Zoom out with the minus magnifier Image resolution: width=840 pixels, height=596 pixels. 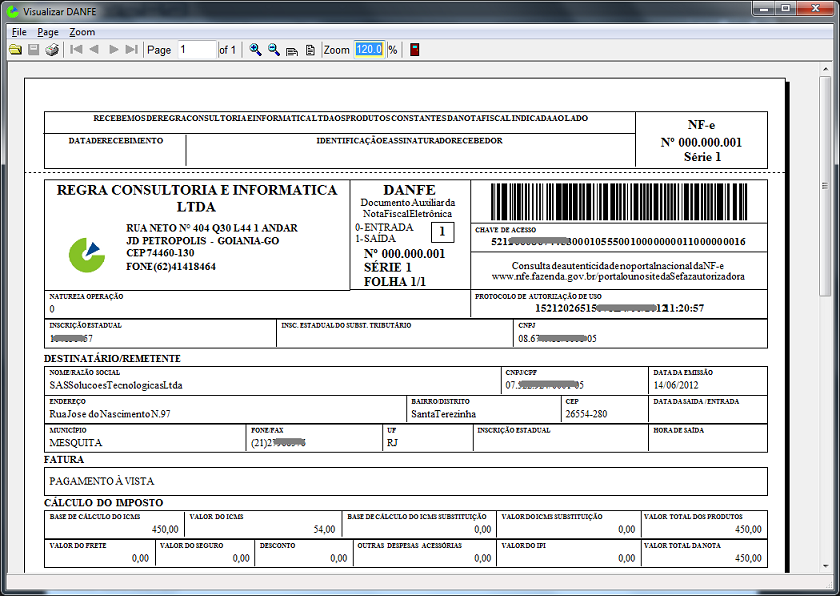click(274, 50)
